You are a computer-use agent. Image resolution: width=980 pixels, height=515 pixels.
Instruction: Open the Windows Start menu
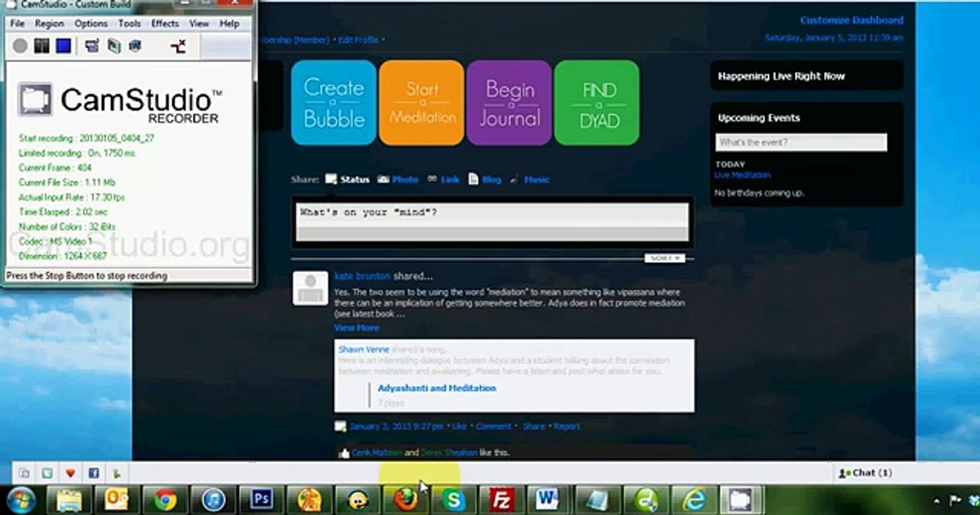(21, 500)
